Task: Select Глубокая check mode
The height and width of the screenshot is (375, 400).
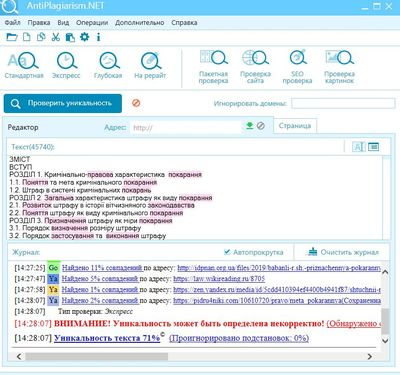Action: click(108, 65)
